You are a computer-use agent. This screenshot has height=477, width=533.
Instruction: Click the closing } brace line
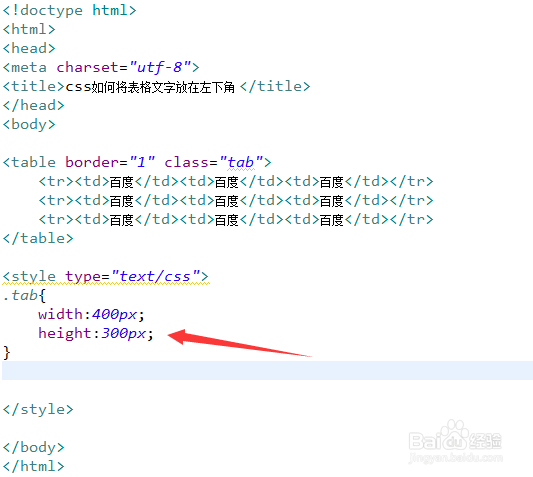[6, 352]
